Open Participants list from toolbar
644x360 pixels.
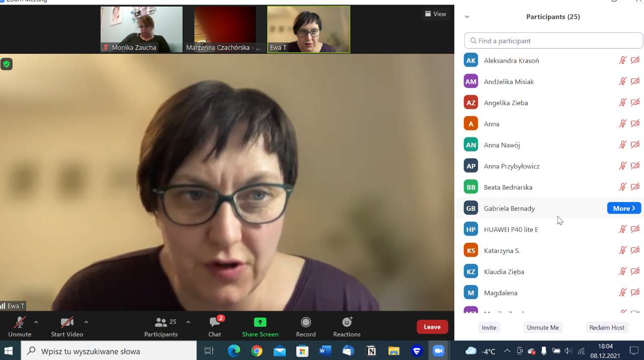pos(161,326)
